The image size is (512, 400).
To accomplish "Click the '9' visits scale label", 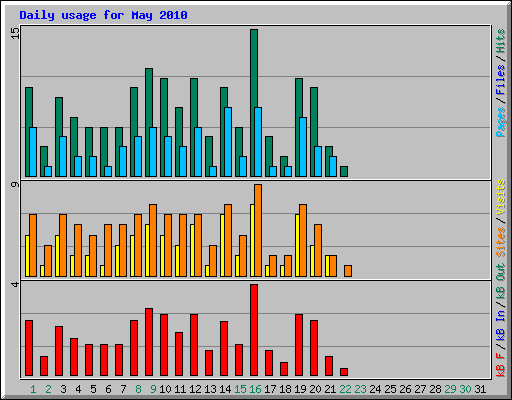I will (15, 184).
